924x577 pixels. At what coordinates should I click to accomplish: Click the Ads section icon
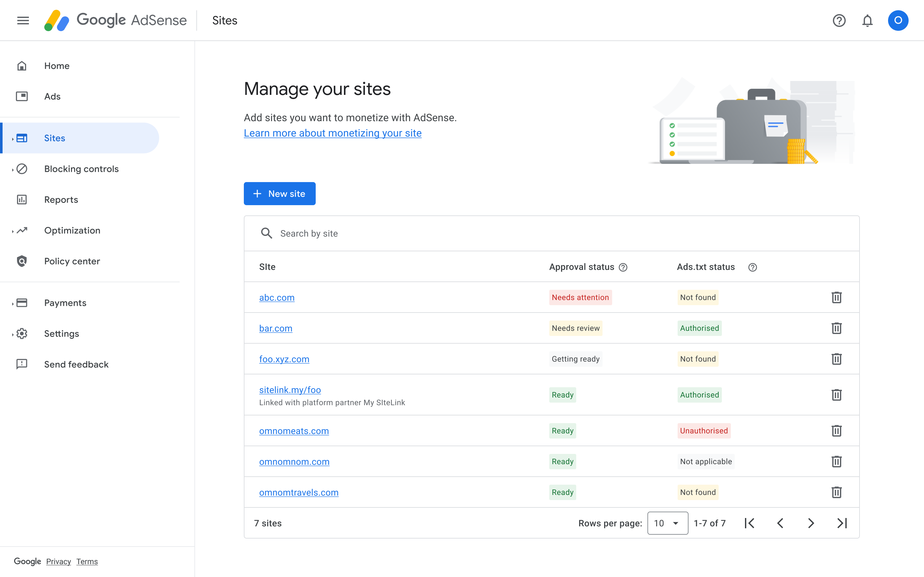[22, 96]
